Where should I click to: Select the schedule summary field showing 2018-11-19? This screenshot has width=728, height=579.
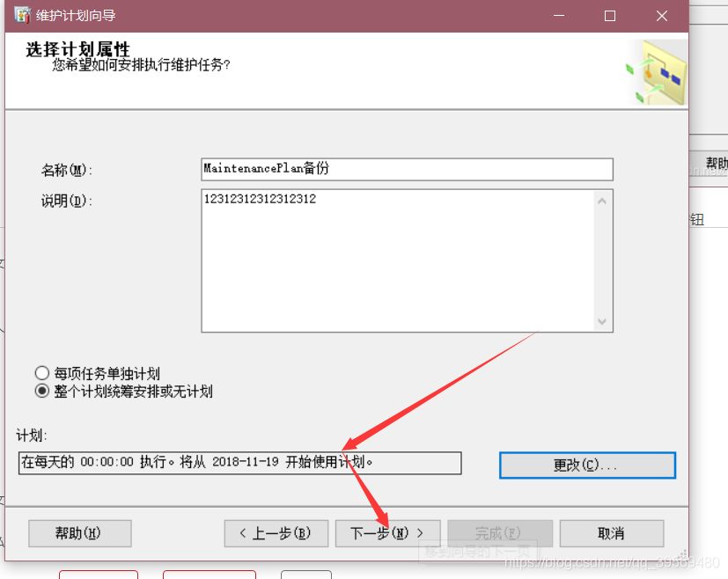tap(238, 462)
